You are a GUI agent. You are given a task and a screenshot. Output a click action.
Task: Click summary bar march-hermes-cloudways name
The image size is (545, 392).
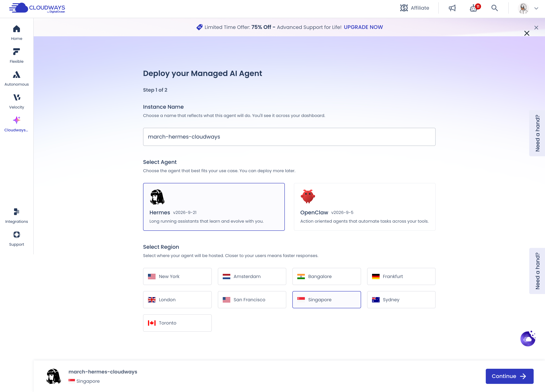point(103,372)
